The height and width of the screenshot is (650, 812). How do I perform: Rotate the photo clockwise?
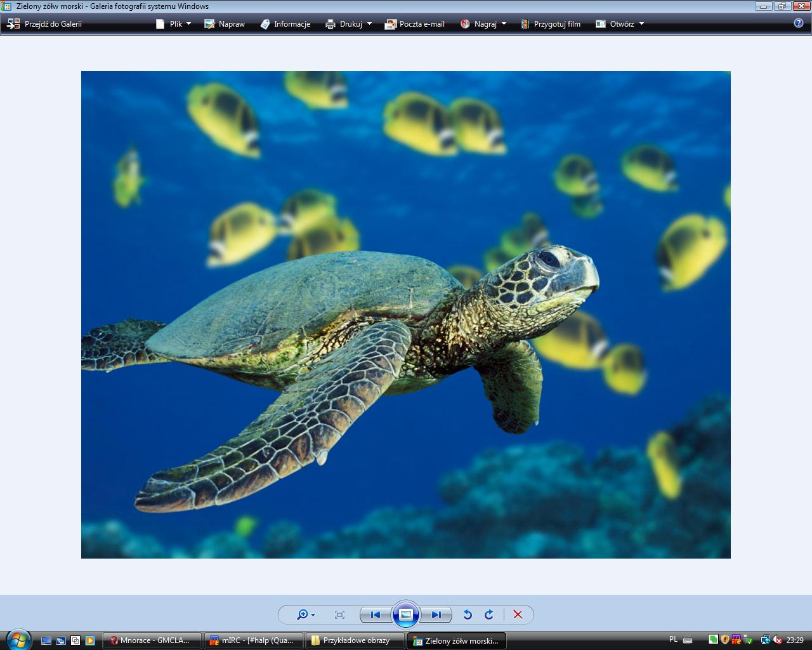click(x=489, y=614)
